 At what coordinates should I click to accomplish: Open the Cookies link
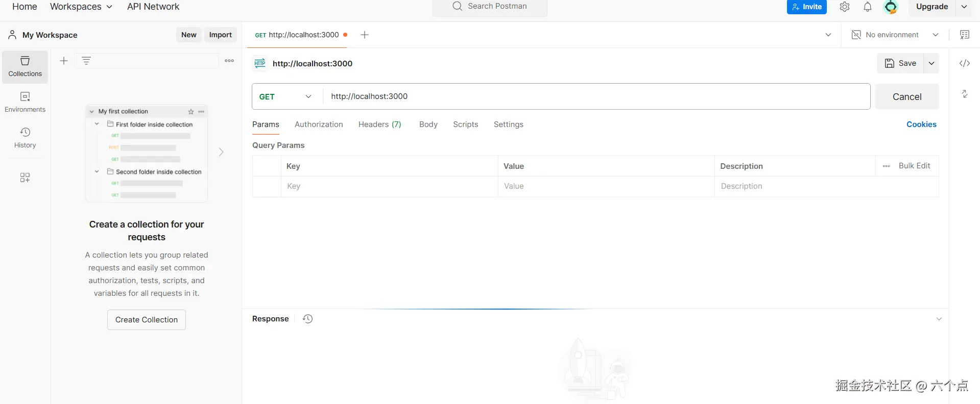click(921, 124)
